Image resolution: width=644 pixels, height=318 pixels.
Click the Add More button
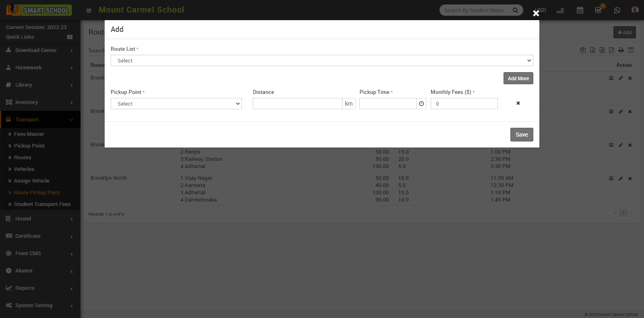[518, 78]
